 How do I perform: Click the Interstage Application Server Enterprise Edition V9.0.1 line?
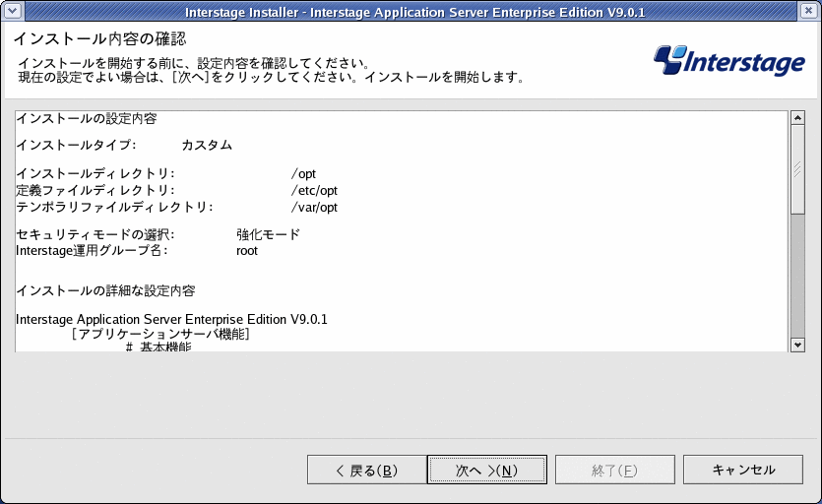pos(171,319)
